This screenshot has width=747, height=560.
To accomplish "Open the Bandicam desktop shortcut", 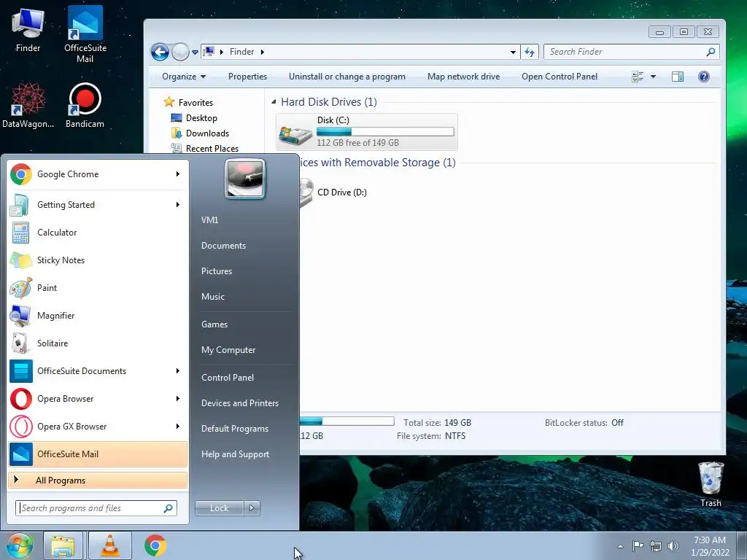I will pos(85,106).
